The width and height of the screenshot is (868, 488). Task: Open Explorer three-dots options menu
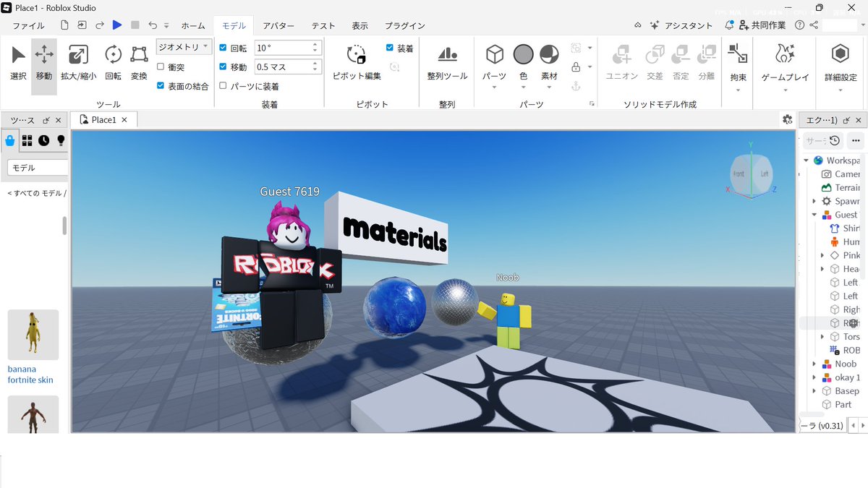856,140
